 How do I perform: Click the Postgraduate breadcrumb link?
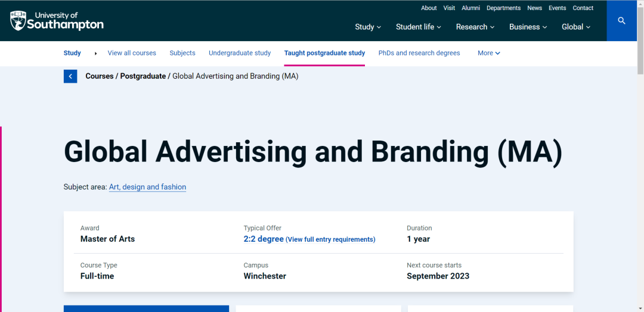pyautogui.click(x=143, y=76)
